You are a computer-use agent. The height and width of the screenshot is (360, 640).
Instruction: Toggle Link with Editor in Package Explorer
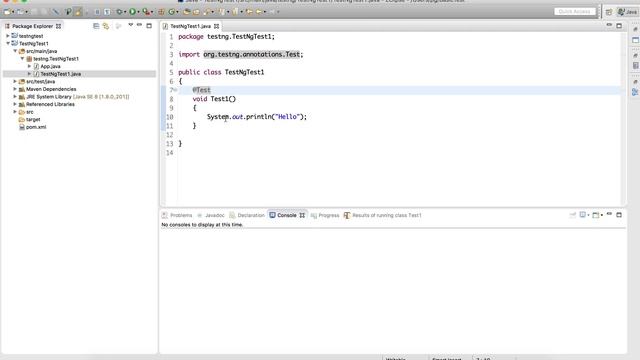coord(106,26)
